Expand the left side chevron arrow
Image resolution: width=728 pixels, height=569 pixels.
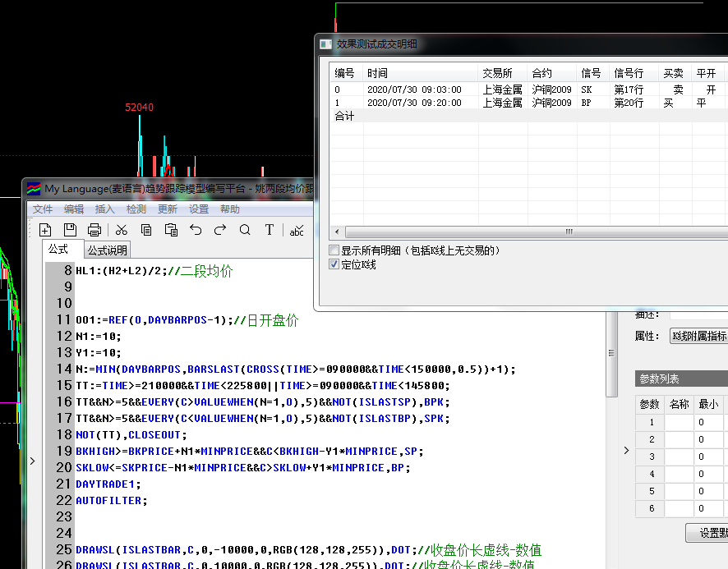(x=32, y=461)
